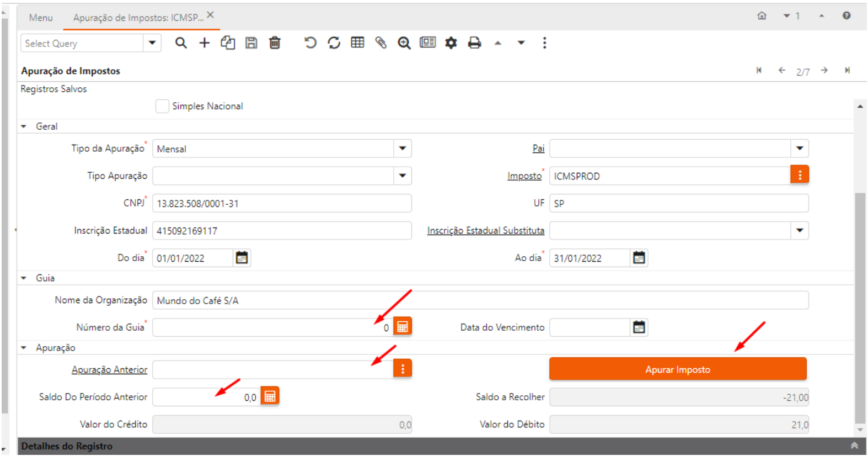
Task: Click the search magnifier icon in toolbar
Action: pyautogui.click(x=181, y=43)
